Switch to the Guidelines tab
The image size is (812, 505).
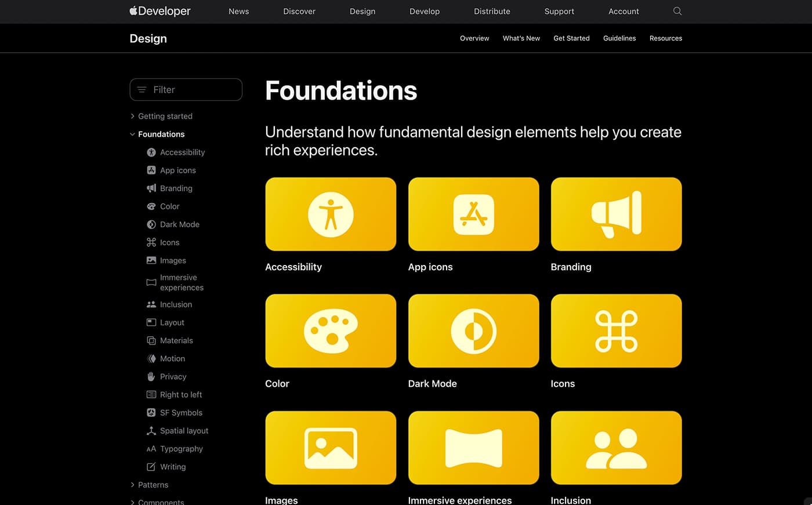click(619, 38)
